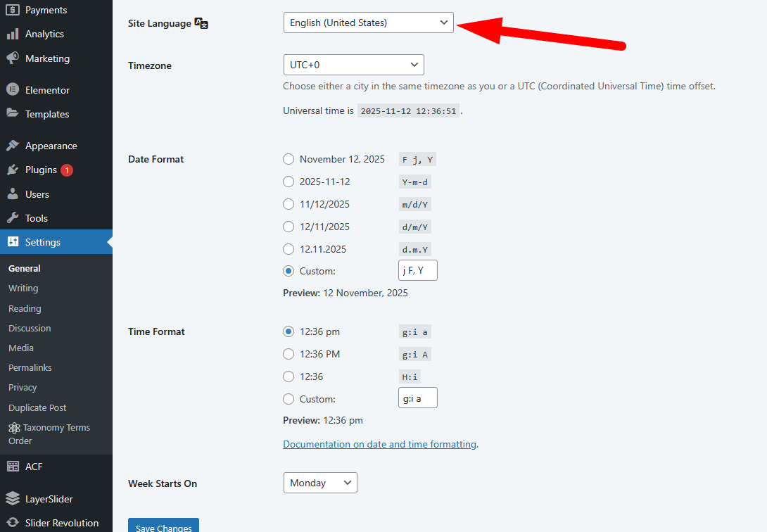767x532 pixels.
Task: Go to Permalinks settings submenu
Action: (x=30, y=367)
